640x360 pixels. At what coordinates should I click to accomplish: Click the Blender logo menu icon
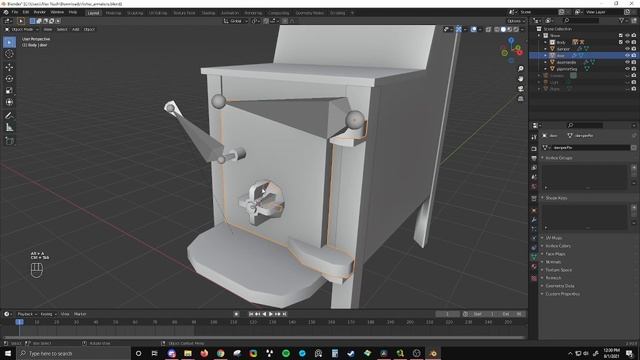pos(6,13)
